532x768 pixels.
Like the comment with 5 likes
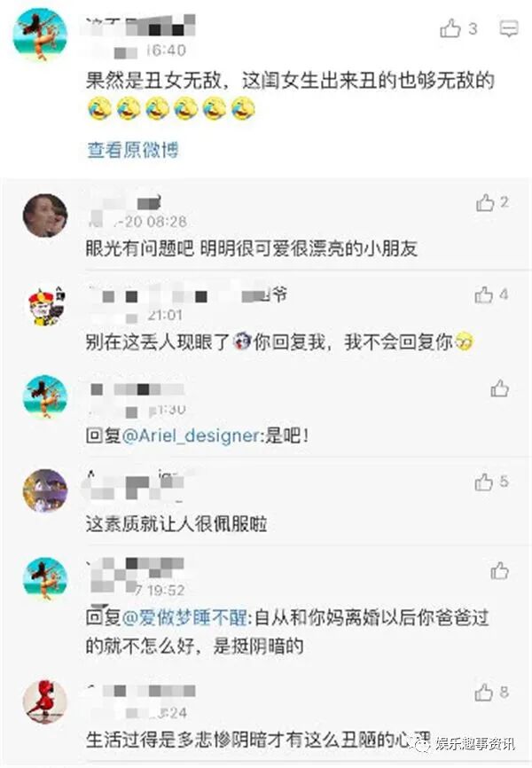point(483,482)
